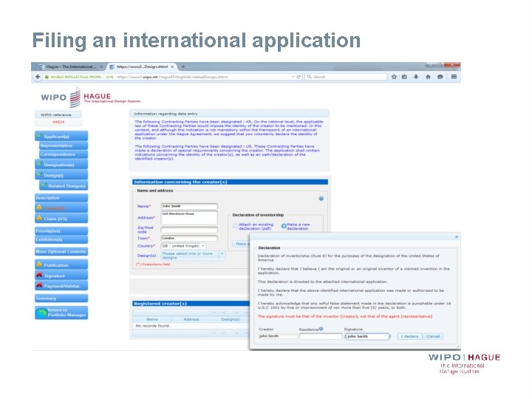The width and height of the screenshot is (532, 399).
Task: Click green check icon on Applicant(s)
Action: 39,135
